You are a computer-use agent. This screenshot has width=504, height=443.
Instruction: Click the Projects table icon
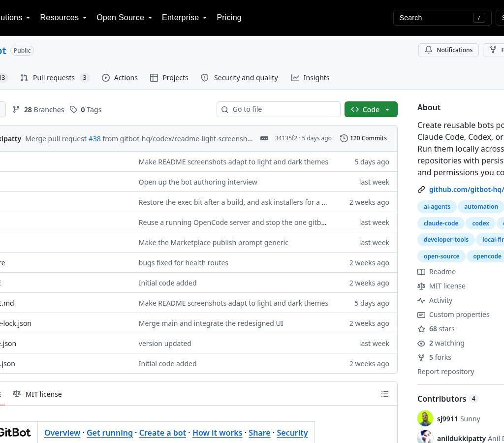pyautogui.click(x=154, y=78)
